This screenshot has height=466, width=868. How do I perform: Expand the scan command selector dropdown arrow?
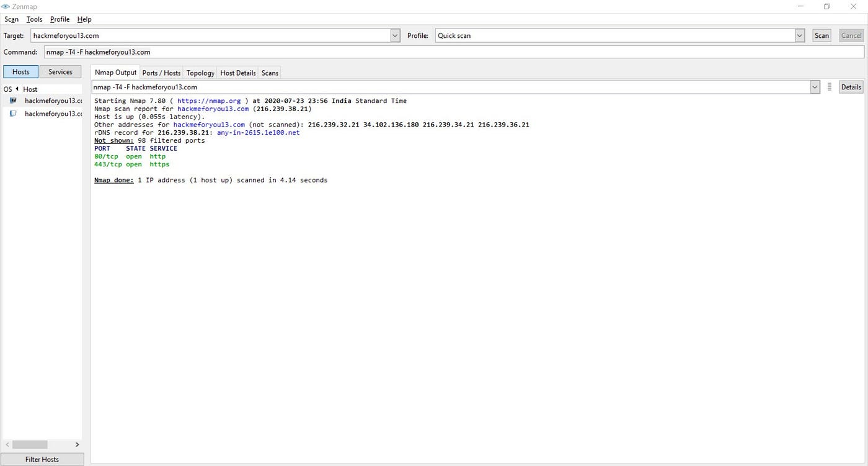coord(815,87)
